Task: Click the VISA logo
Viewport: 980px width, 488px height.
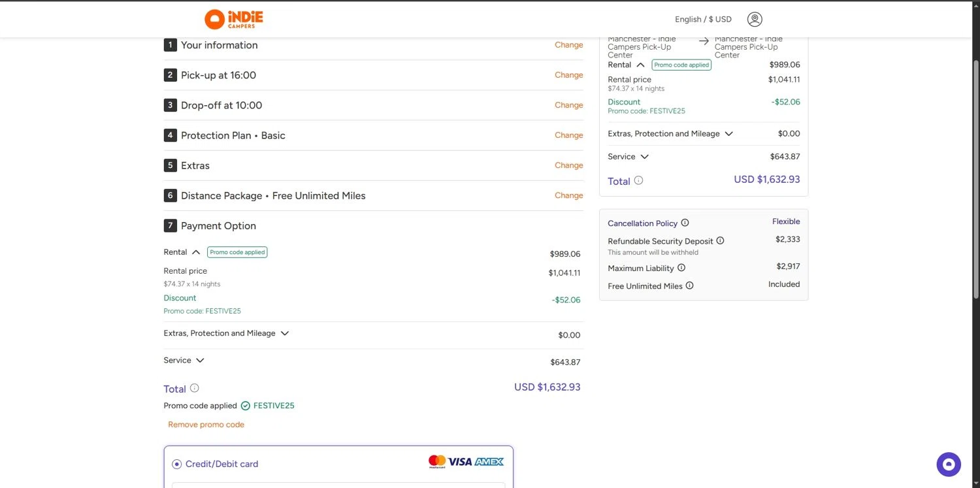Action: pos(460,462)
